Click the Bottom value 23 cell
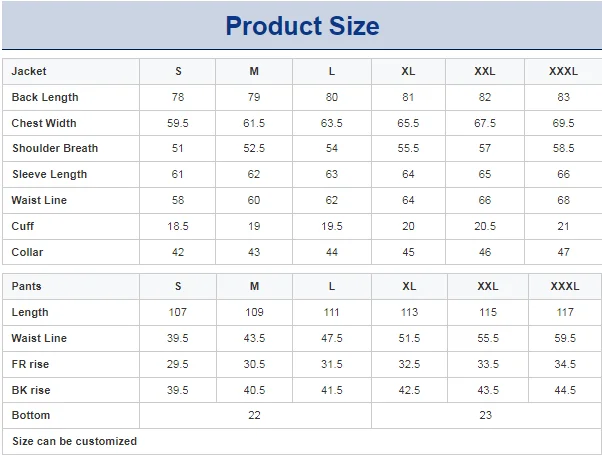The image size is (602, 458). (486, 415)
